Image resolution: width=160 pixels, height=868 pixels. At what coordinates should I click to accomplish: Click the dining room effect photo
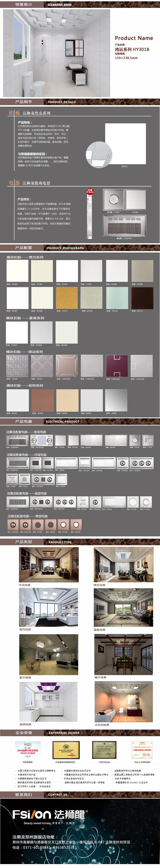[123, 655]
